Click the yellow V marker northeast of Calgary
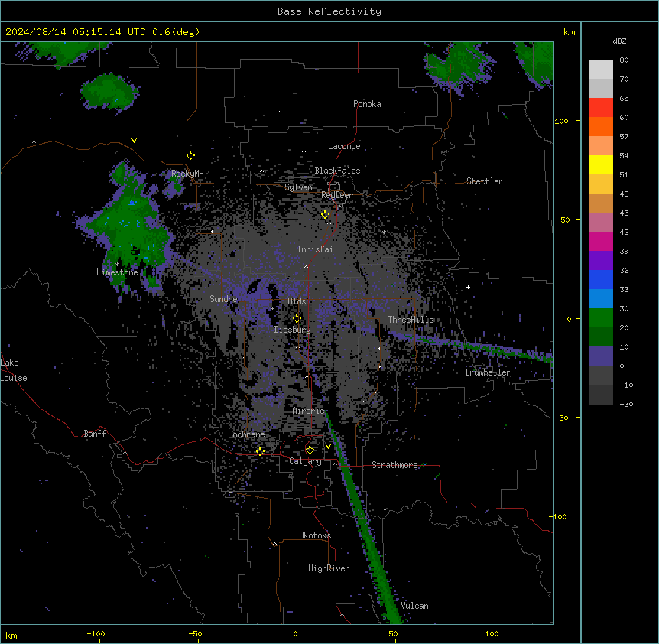659x644 pixels. [x=328, y=447]
